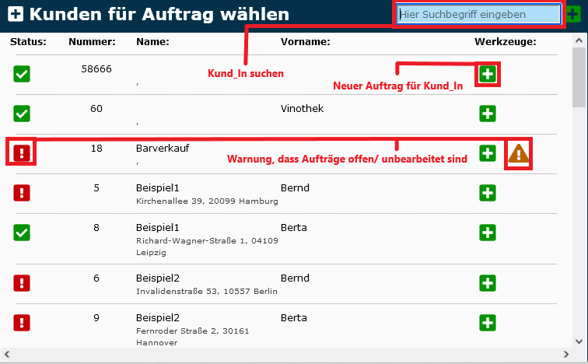Create new order for Vinothek customer
The image size is (588, 364).
click(x=487, y=114)
